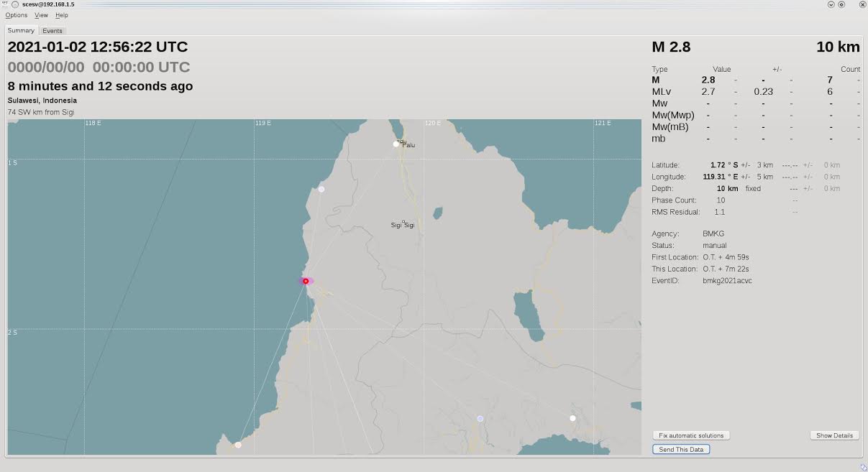Select the station marker at the map's bottom-left coast
The height and width of the screenshot is (472, 868).
point(238,445)
